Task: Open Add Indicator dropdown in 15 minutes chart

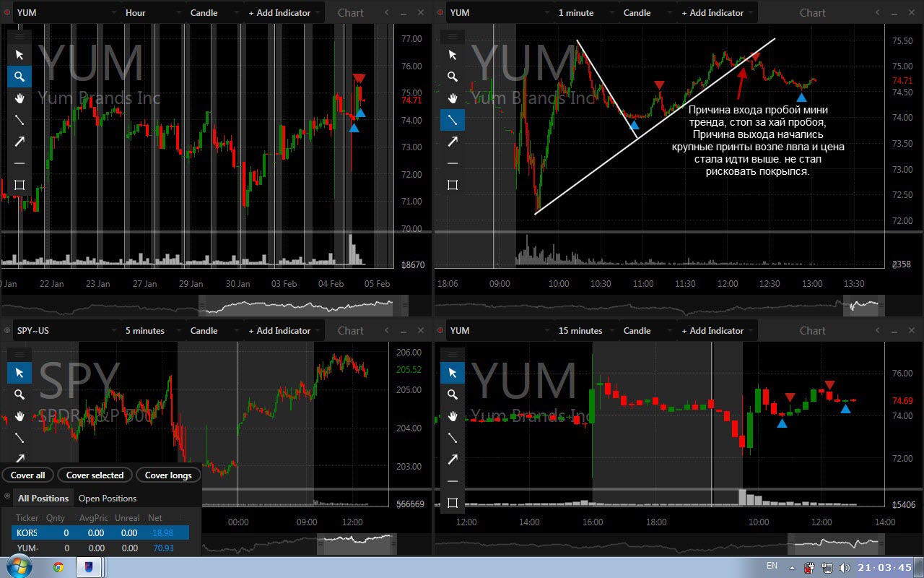Action: click(717, 330)
